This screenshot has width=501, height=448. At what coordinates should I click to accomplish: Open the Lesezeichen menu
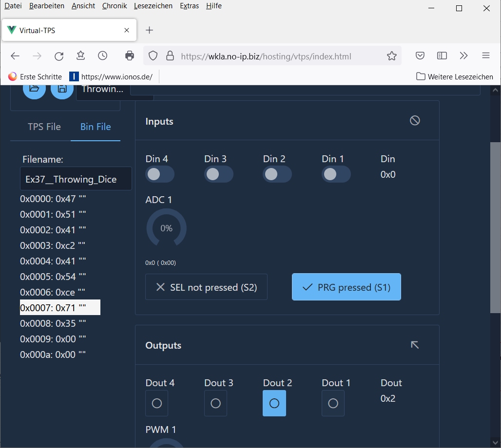[153, 6]
